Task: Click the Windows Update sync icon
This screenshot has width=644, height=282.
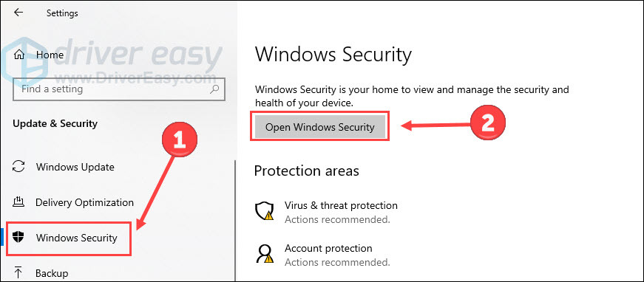Action: (x=18, y=167)
